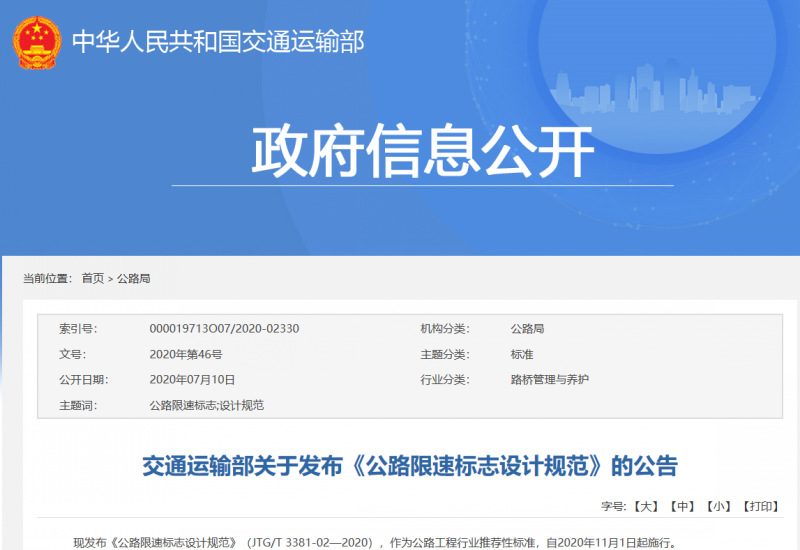Click the keywords 公路限速标志;设计规范
The height and width of the screenshot is (550, 800).
tap(206, 405)
